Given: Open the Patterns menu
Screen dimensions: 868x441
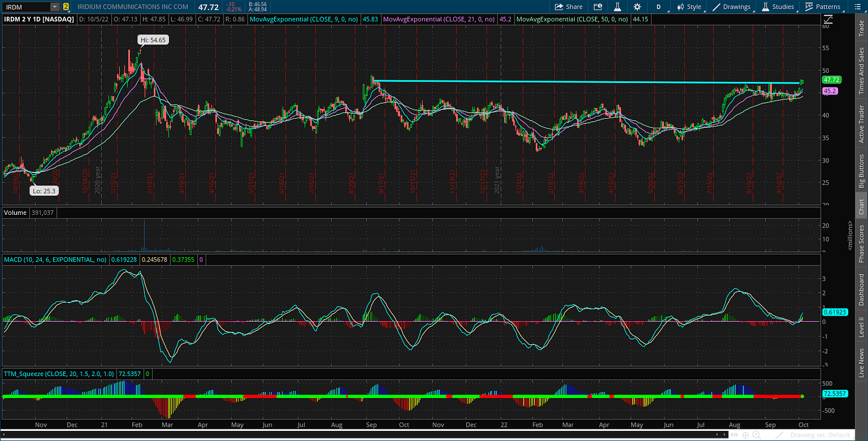Looking at the screenshot, I should [823, 7].
